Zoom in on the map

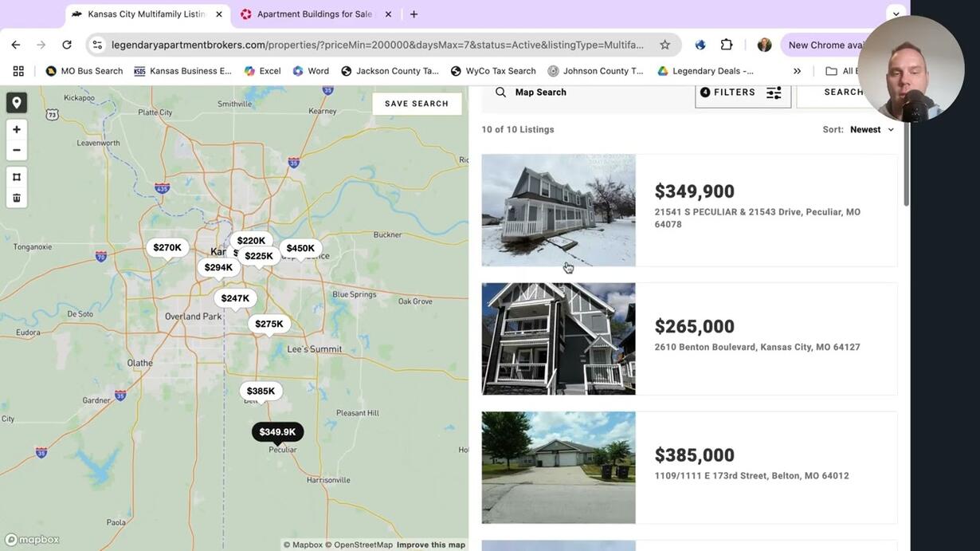point(17,129)
